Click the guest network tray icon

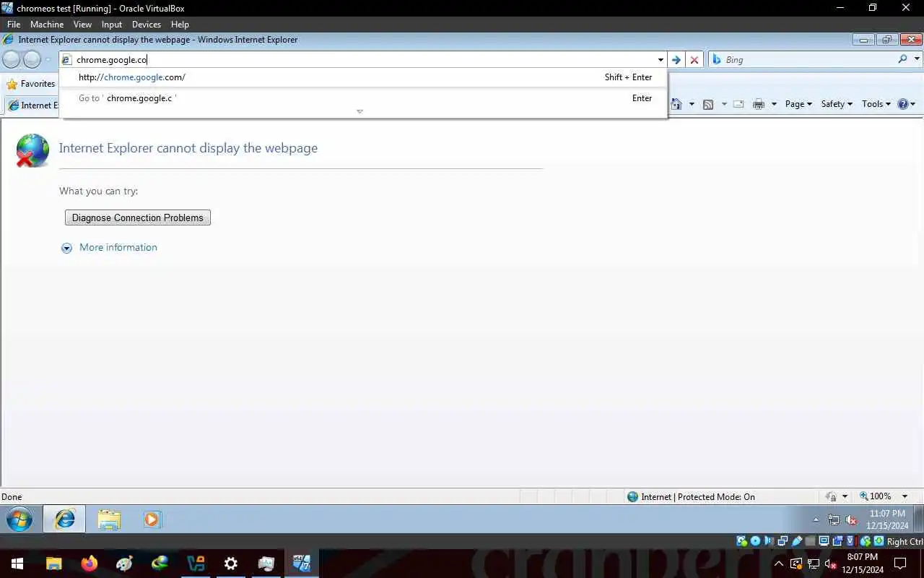(x=834, y=519)
